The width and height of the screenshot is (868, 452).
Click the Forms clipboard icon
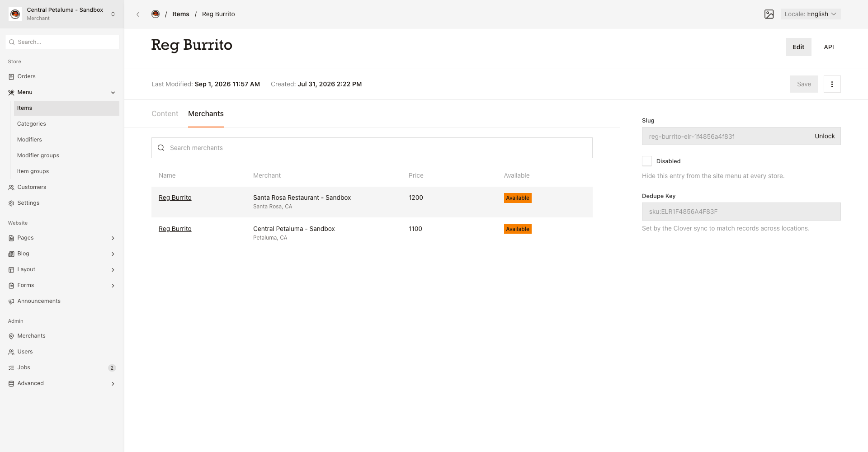(11, 286)
